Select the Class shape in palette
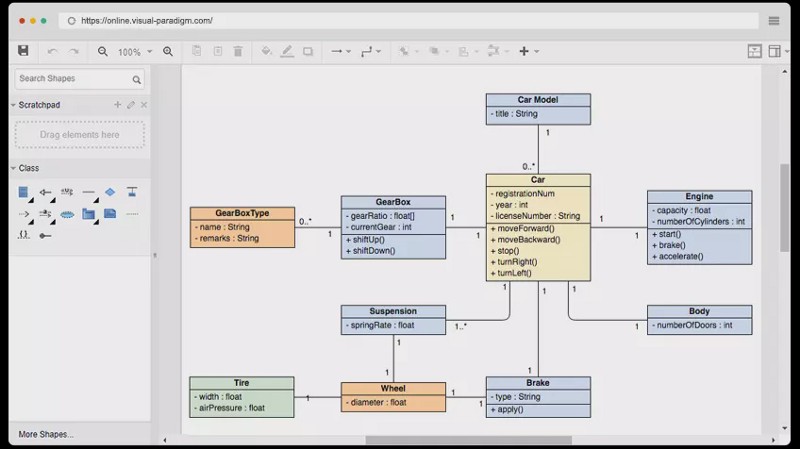 24,192
